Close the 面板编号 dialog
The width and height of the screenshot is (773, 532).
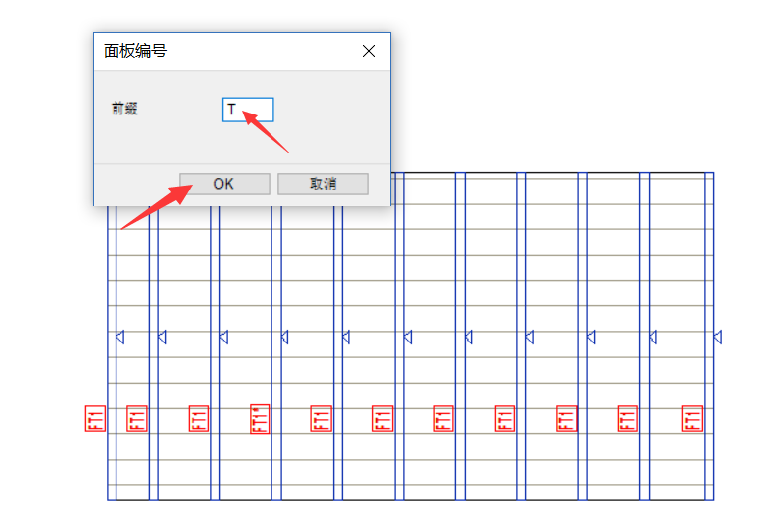coord(369,51)
